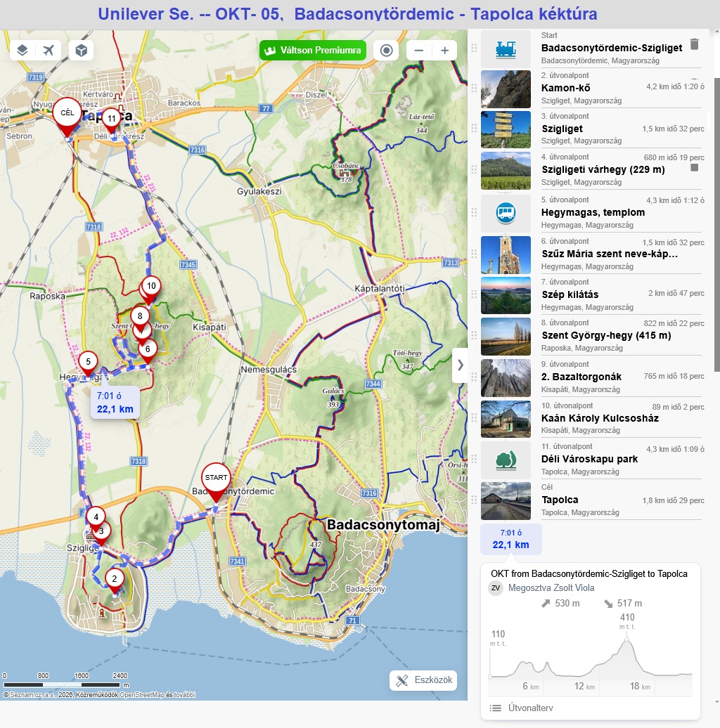Open the Eszközök tools menu
This screenshot has height=728, width=720.
pos(424,680)
